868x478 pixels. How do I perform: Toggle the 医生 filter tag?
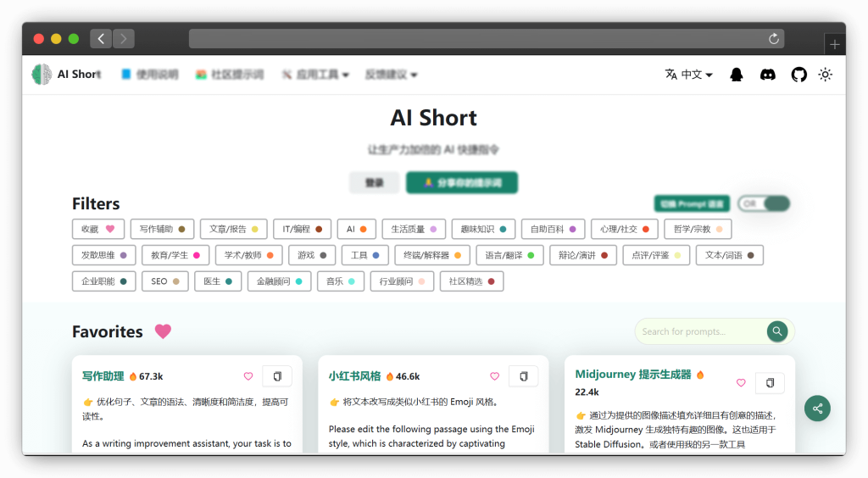[218, 281]
